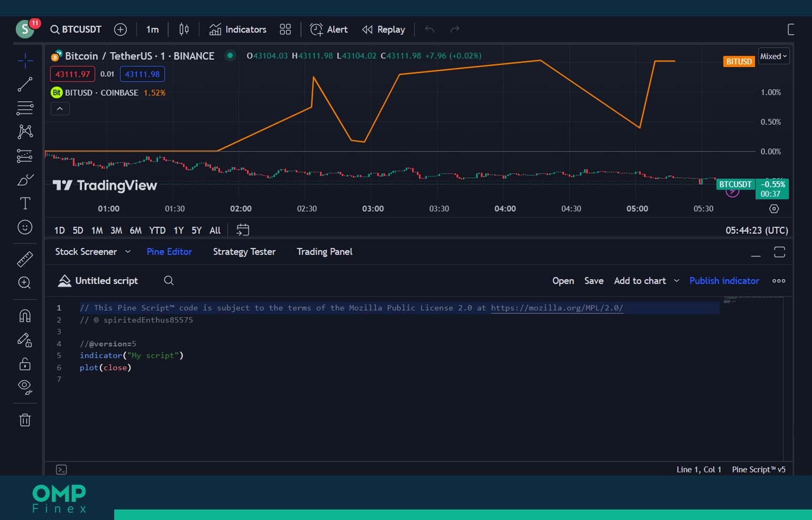Click the BTCUSDT green price label
The image size is (812, 520).
(735, 184)
